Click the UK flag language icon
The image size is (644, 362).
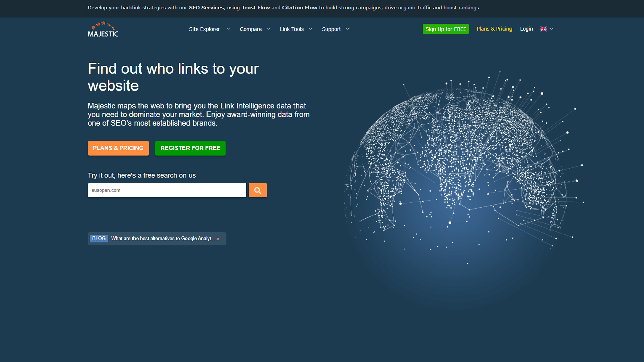pos(543,29)
